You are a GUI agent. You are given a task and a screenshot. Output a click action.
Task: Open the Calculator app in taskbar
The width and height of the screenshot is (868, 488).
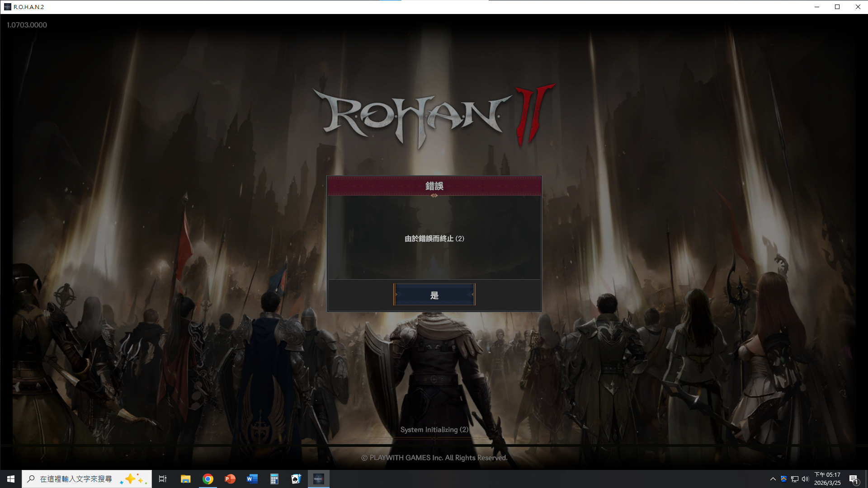coord(274,479)
